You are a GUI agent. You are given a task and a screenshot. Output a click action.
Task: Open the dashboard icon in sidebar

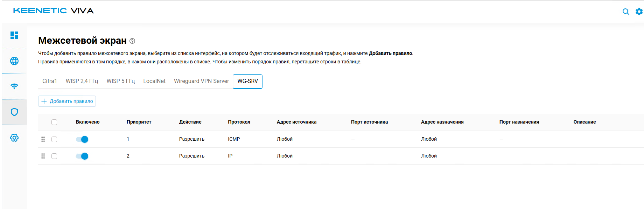tap(14, 35)
